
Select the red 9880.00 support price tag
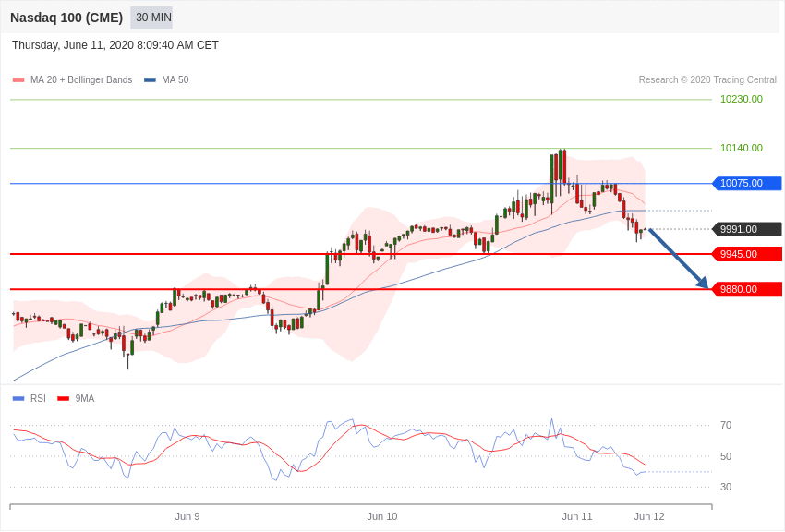(747, 289)
